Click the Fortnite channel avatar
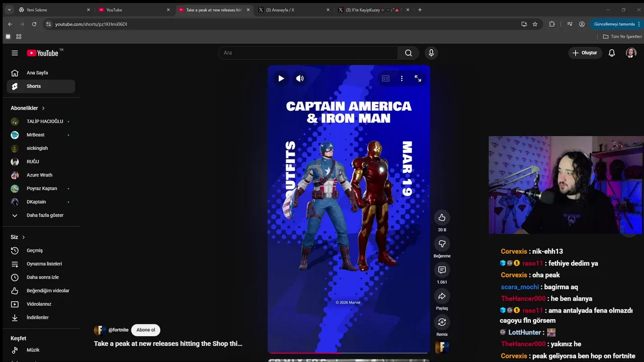Image resolution: width=644 pixels, height=362 pixels. (x=100, y=330)
